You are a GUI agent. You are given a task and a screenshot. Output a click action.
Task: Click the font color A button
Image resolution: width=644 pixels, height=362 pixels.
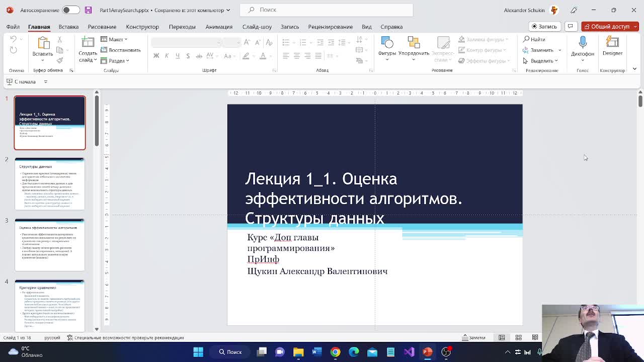point(263,56)
